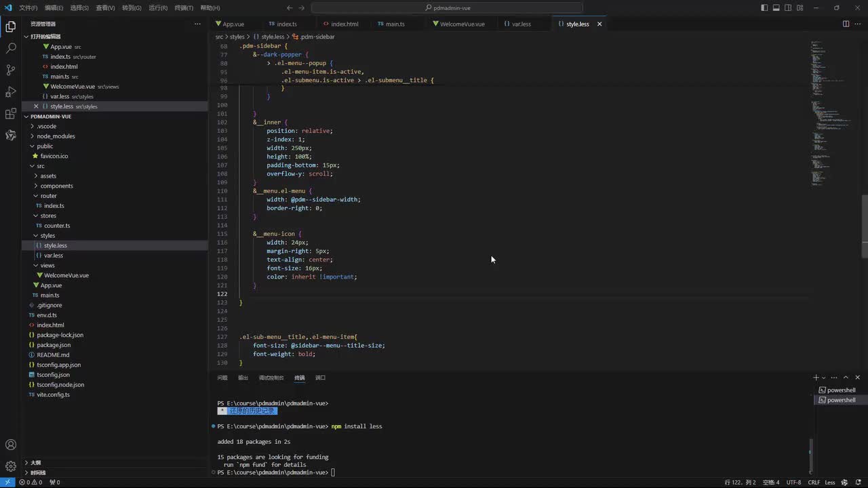Toggle the bottom panel layout button
868x488 pixels.
[x=776, y=8]
